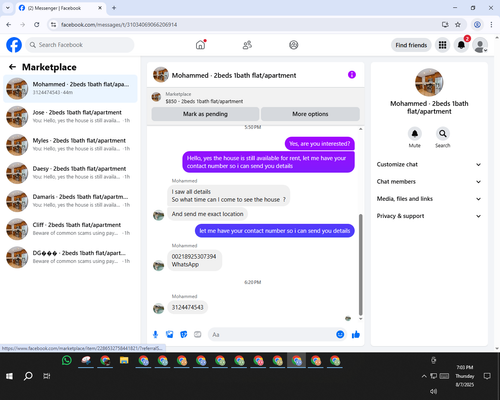Viewport: 500px width, 400px height.
Task: Open the tab search dropdown in Chrome
Action: (x=8, y=8)
